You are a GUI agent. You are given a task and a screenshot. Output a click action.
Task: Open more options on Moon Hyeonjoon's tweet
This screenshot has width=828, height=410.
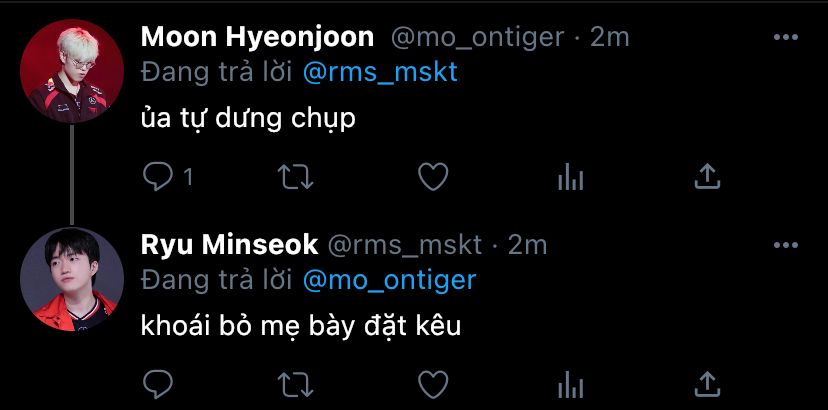[786, 38]
